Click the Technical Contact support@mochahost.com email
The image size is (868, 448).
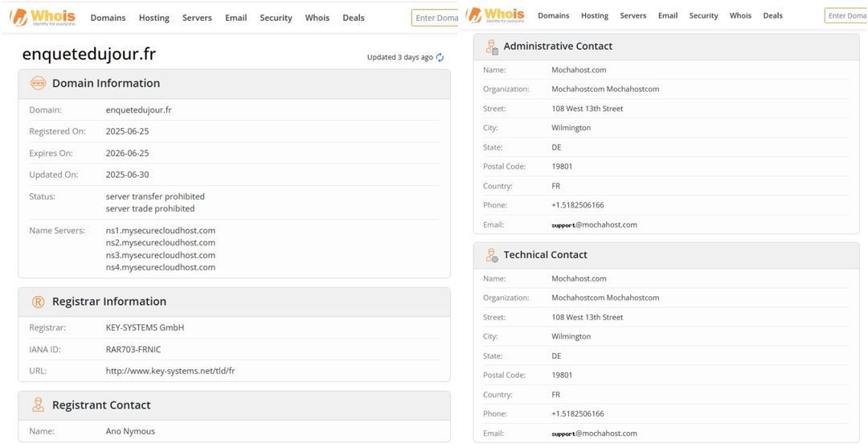(594, 434)
